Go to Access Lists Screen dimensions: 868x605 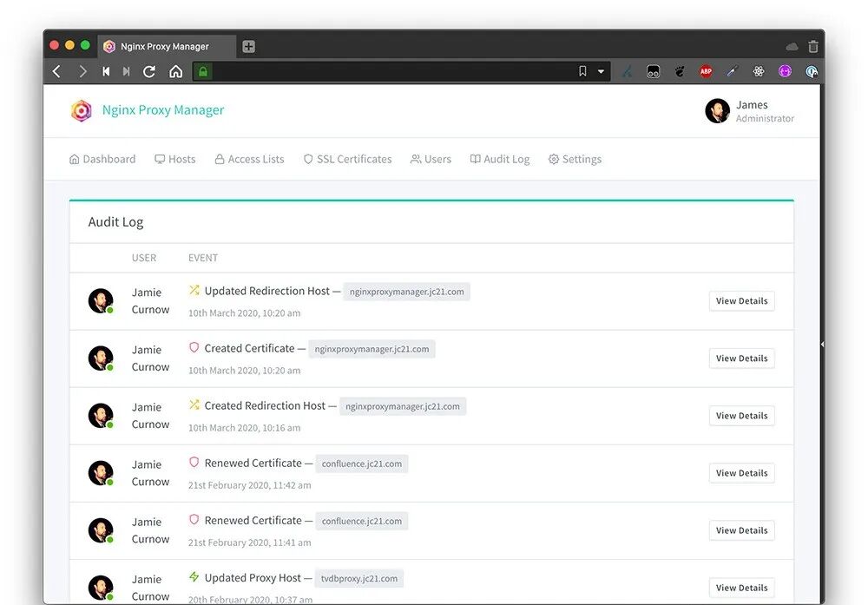(249, 160)
